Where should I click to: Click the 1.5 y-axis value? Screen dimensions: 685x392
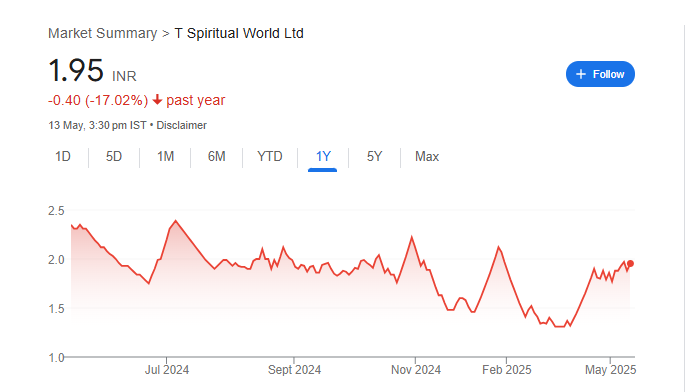[x=56, y=309]
